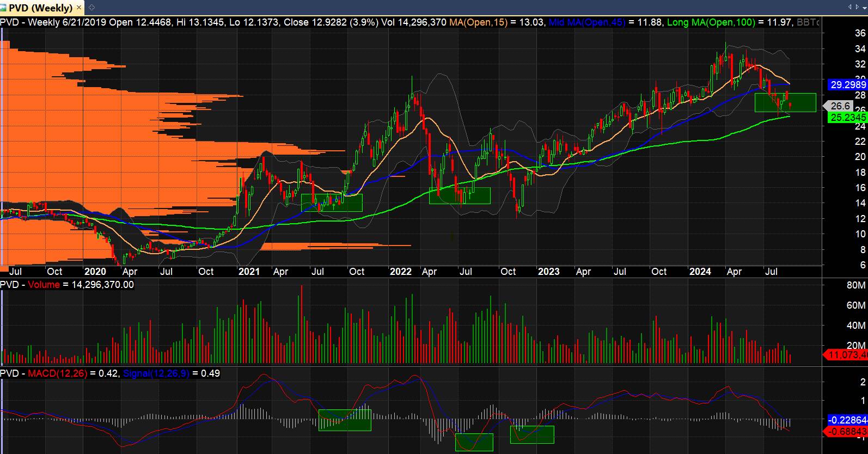Screen dimensions: 868x454
Task: Click the Mid MA(Open,45) = 11.88 label
Action: [x=605, y=22]
